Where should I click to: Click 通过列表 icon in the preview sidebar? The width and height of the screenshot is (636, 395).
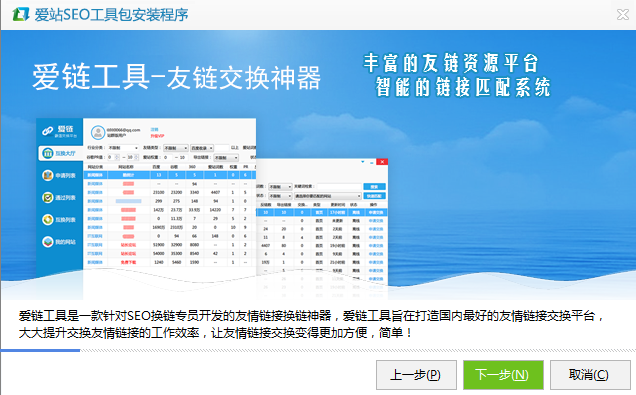point(47,198)
